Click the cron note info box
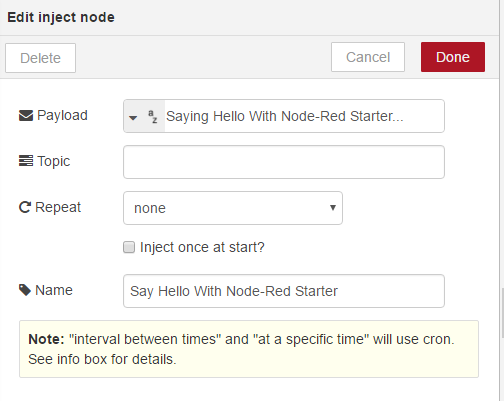Viewport: 504px width, 401px height. (x=249, y=349)
